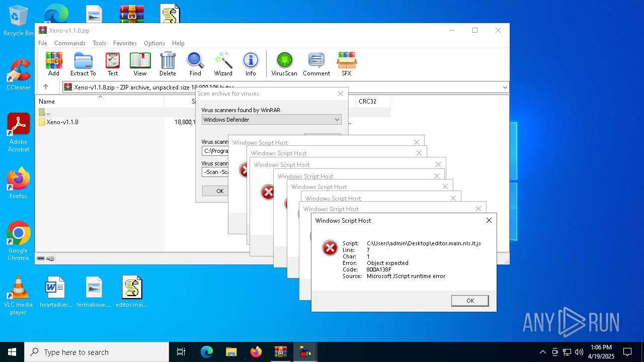Click the Add toolbar icon in WinRAR
Viewport: 644px width, 362px height.
pyautogui.click(x=54, y=64)
